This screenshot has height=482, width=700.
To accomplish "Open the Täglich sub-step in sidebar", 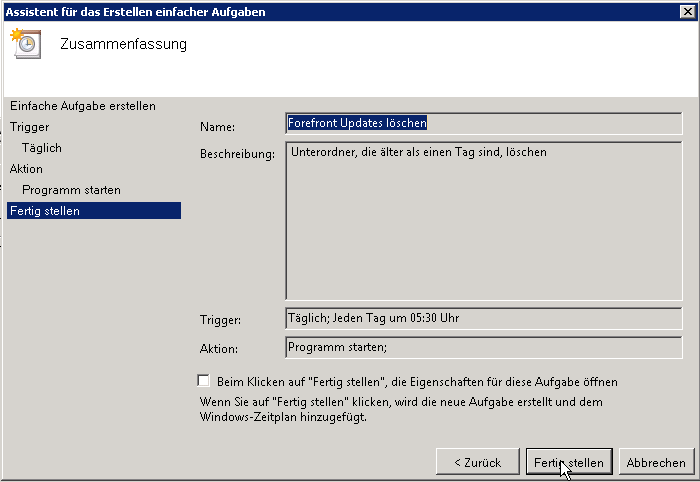I will point(42,148).
